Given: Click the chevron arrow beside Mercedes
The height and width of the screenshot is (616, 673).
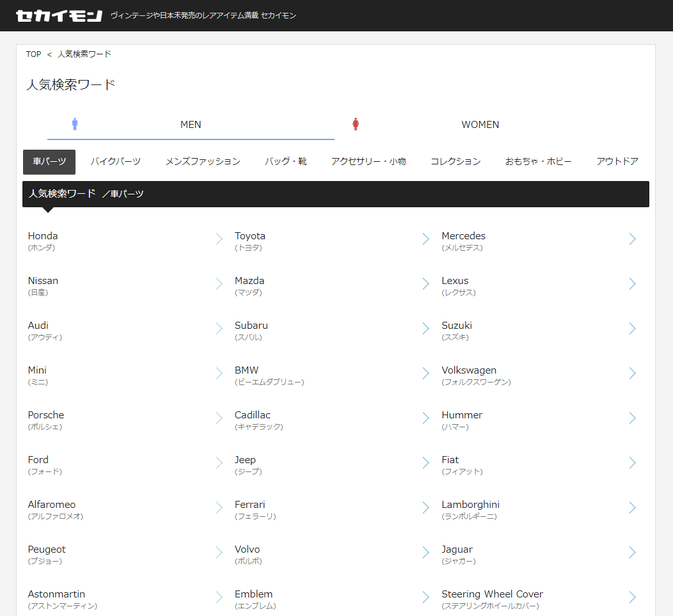Looking at the screenshot, I should click(x=632, y=239).
